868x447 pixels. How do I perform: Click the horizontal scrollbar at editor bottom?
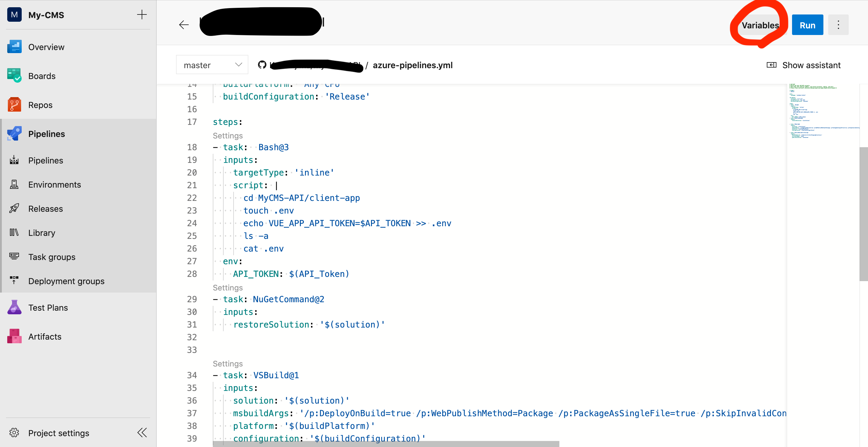tap(385, 444)
